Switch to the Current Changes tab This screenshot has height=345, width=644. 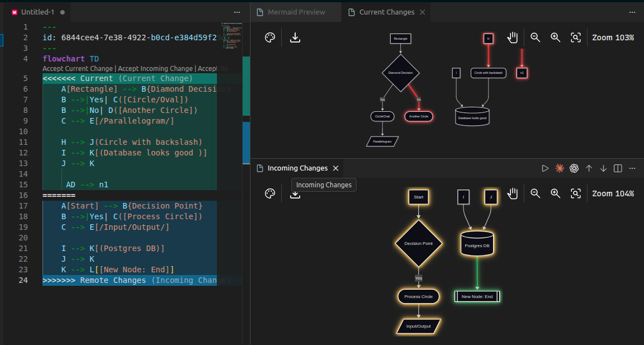coord(386,11)
